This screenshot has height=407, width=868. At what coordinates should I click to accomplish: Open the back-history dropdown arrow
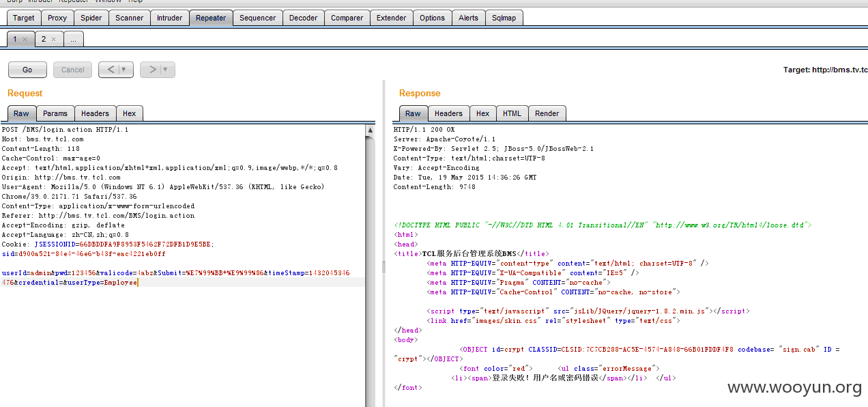tap(124, 70)
